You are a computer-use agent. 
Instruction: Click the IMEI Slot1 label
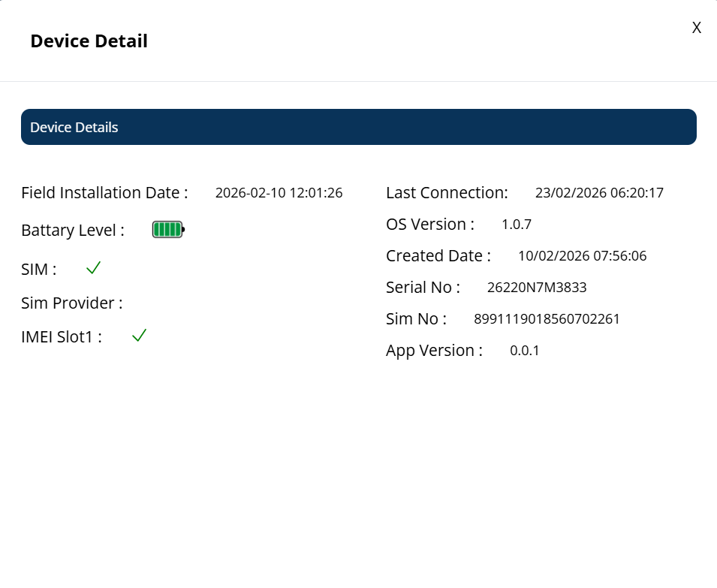click(61, 337)
